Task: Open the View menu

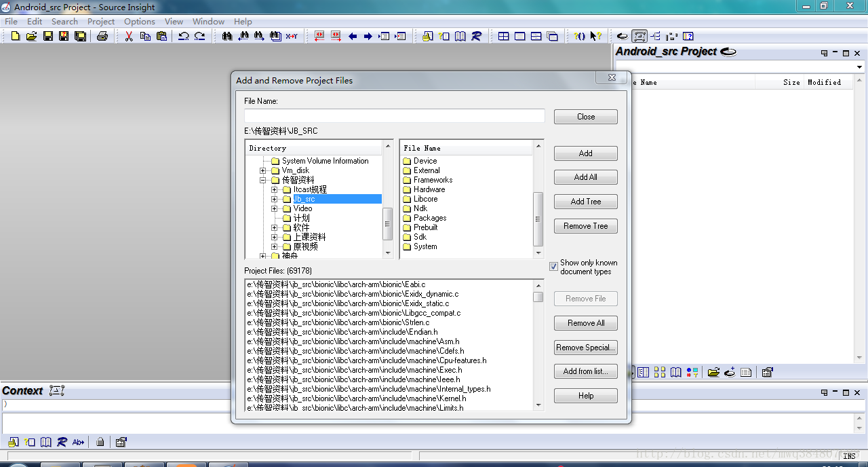Action: (174, 21)
